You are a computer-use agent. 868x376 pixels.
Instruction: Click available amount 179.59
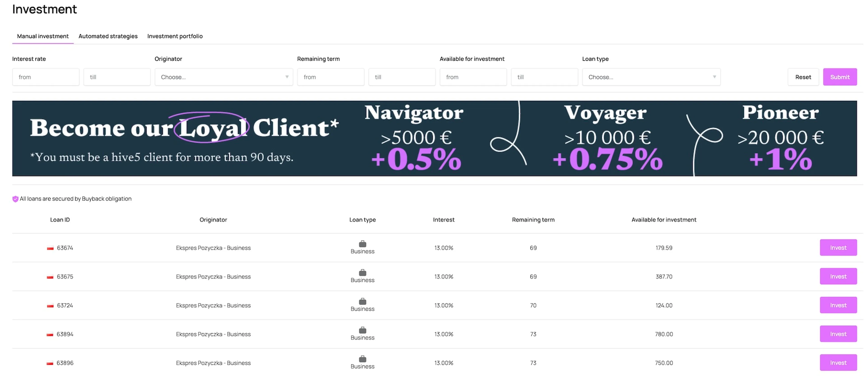click(664, 248)
